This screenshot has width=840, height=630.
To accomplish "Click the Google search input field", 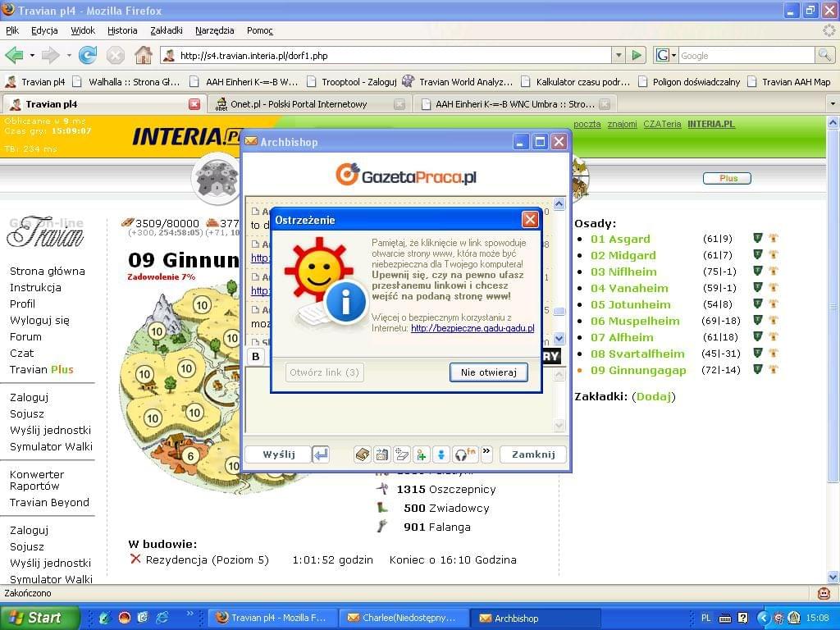I will (746, 55).
